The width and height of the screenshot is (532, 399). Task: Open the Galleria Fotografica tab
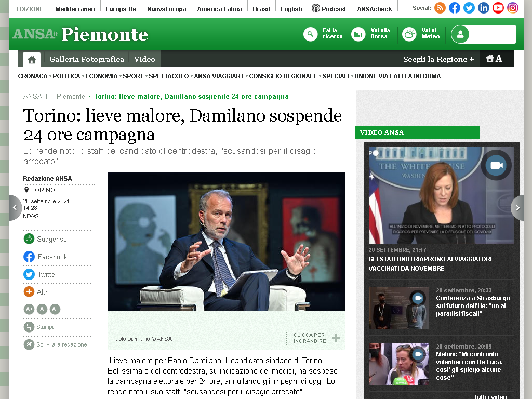click(x=87, y=59)
